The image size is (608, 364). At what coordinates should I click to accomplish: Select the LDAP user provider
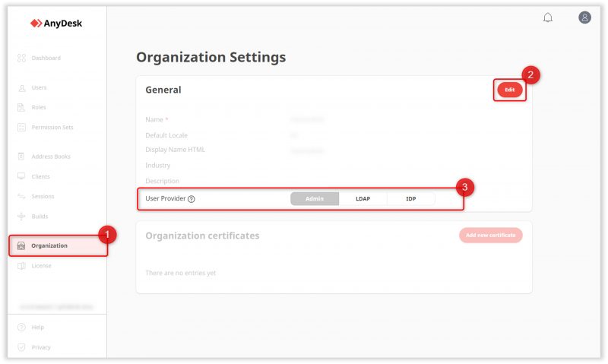tap(363, 198)
